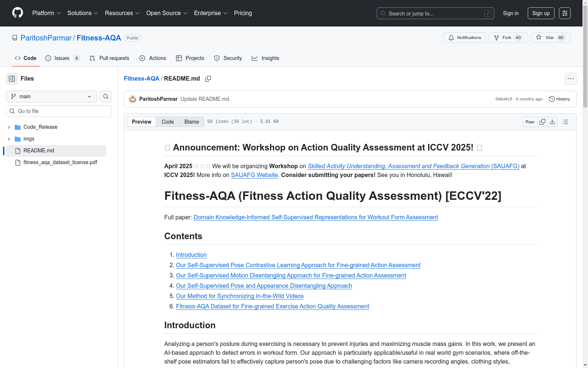The width and height of the screenshot is (588, 368).
Task: Open the three-dot more file actions menu
Action: click(x=570, y=79)
